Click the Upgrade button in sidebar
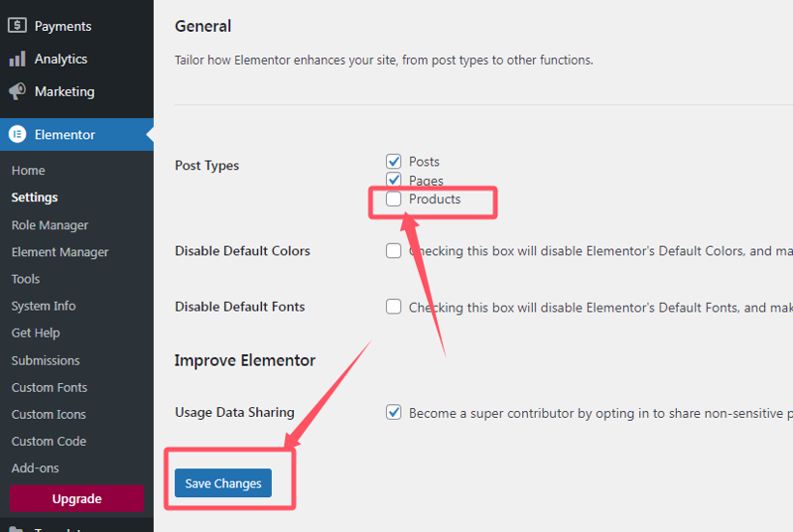793x532 pixels. [x=76, y=498]
